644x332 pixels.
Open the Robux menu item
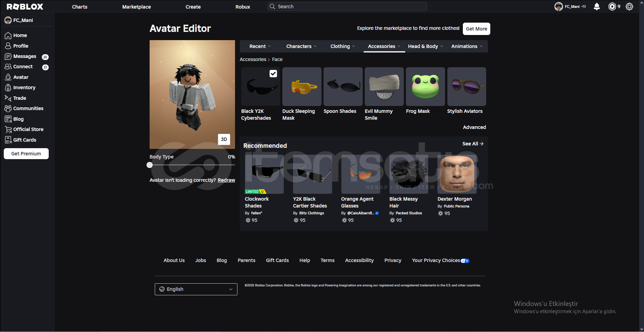(x=243, y=7)
